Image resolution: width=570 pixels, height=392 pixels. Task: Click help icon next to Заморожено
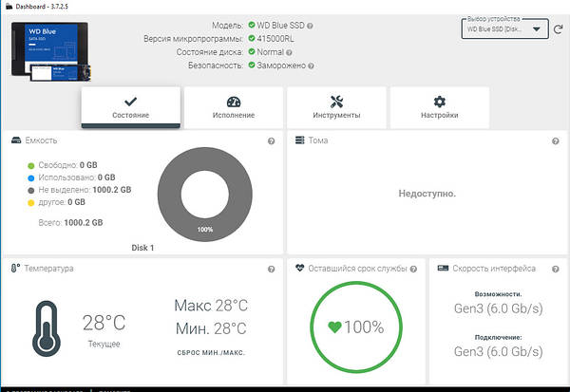[311, 66]
